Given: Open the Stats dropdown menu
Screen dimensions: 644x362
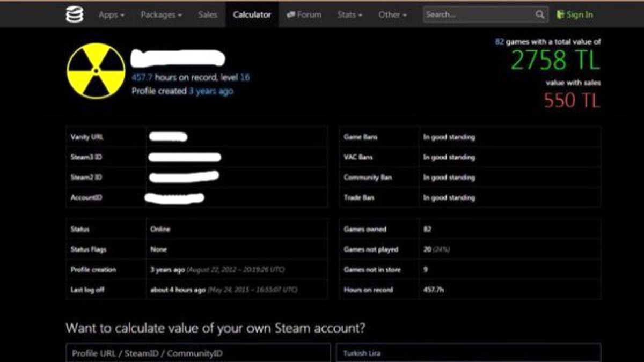Looking at the screenshot, I should [349, 15].
